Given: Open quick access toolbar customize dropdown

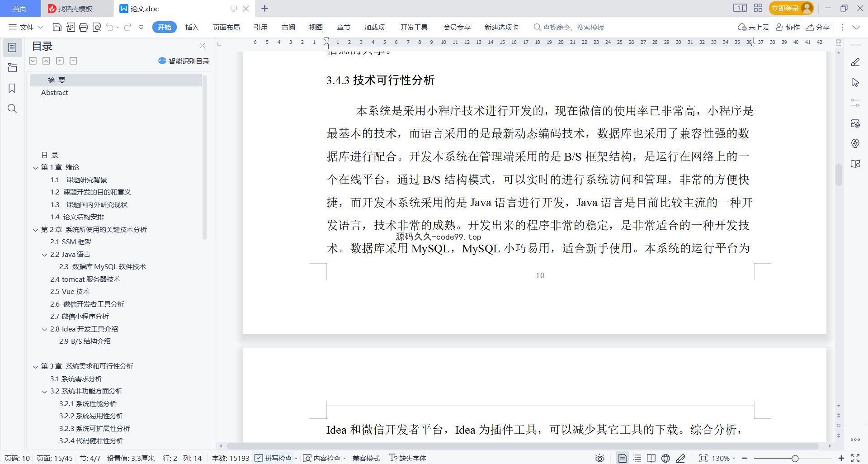Looking at the screenshot, I should pos(141,27).
